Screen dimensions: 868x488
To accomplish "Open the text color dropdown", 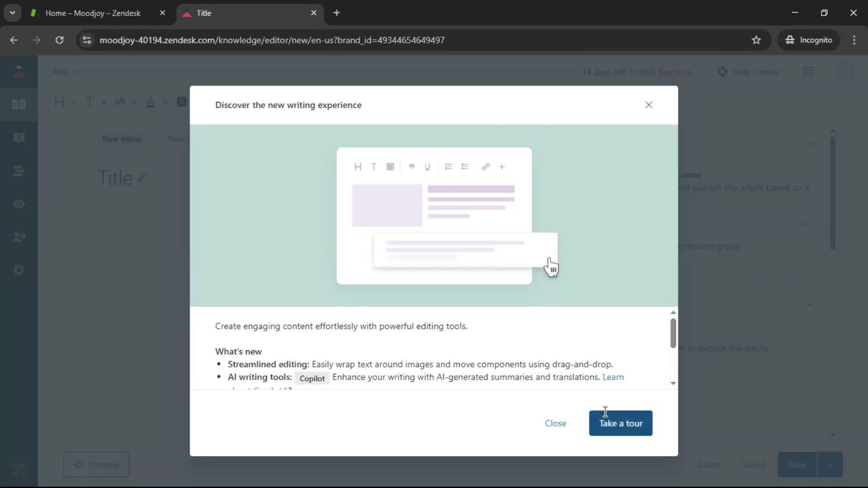I will point(157,102).
